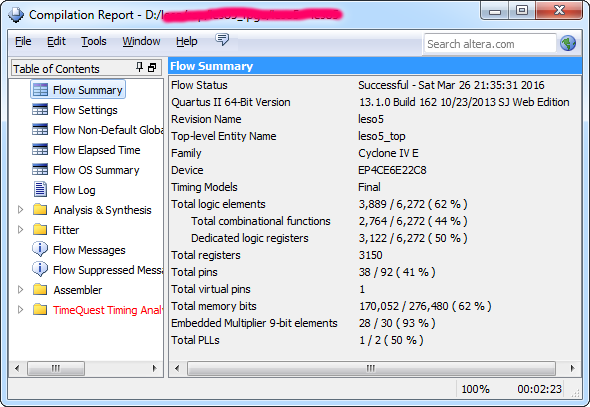Click the Flow Status row label
The image size is (590, 407).
coord(199,85)
